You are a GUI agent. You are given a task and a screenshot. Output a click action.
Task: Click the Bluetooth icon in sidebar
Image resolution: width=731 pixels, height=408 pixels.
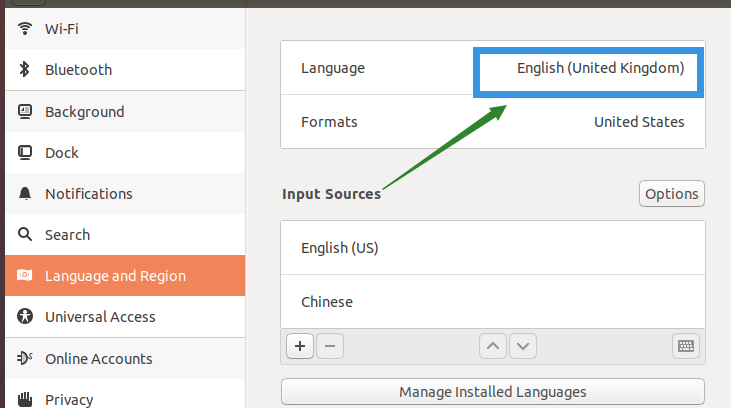point(25,70)
